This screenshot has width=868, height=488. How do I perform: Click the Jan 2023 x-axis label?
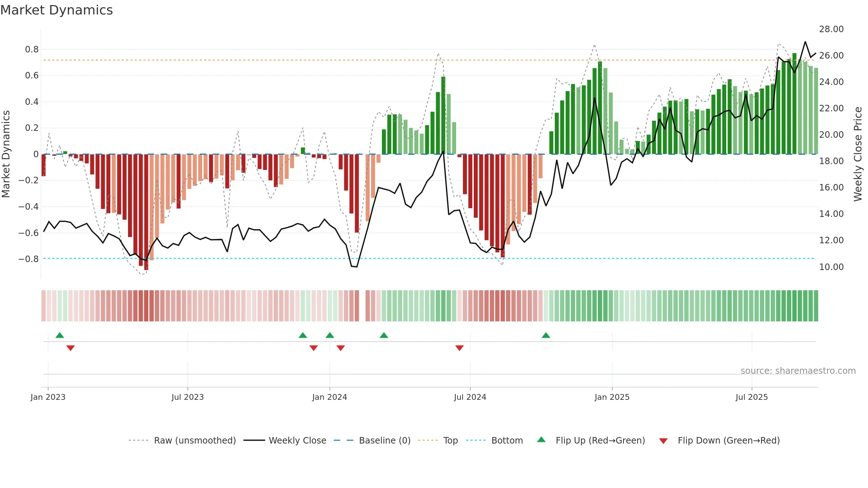pos(48,397)
